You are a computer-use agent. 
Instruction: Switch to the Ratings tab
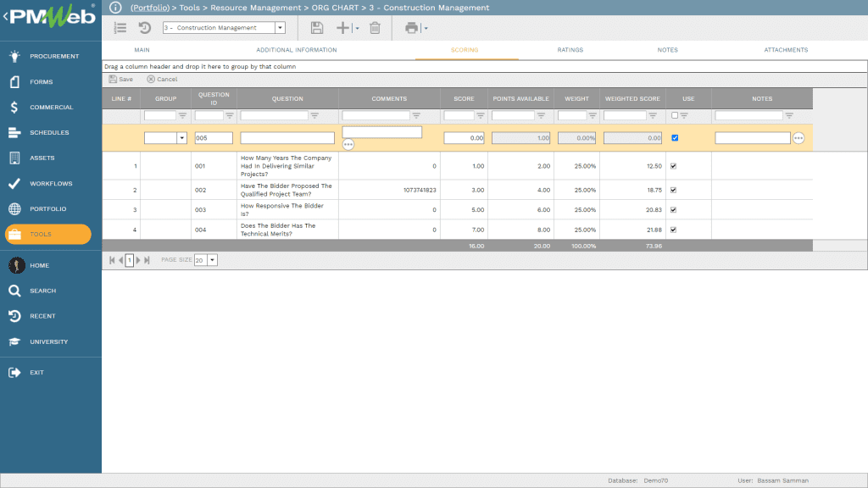(x=570, y=50)
